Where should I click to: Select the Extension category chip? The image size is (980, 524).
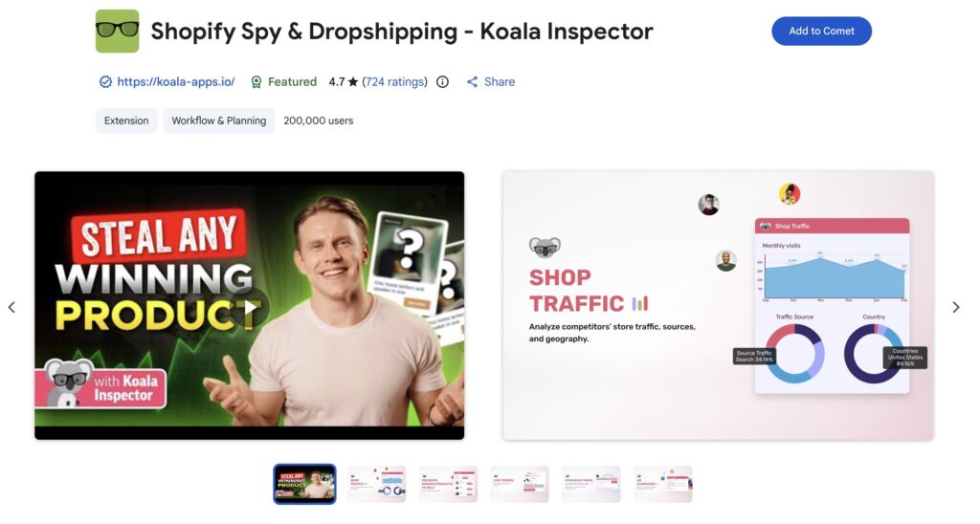126,120
